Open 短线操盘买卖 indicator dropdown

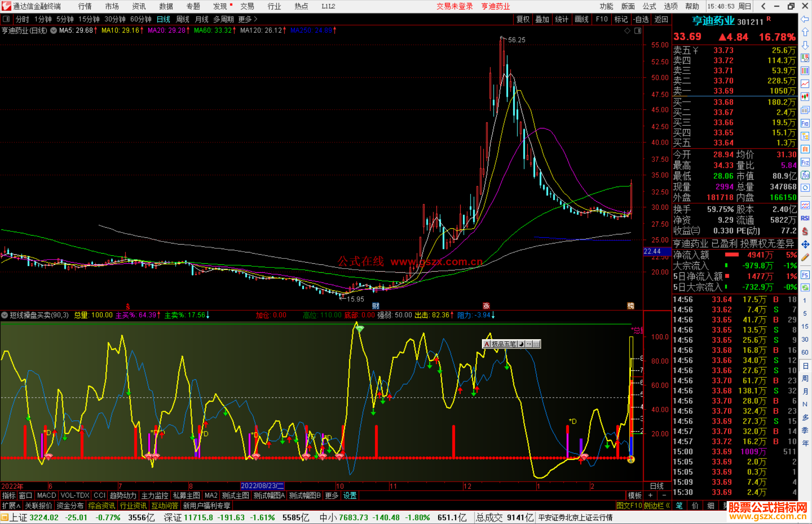pos(5,315)
